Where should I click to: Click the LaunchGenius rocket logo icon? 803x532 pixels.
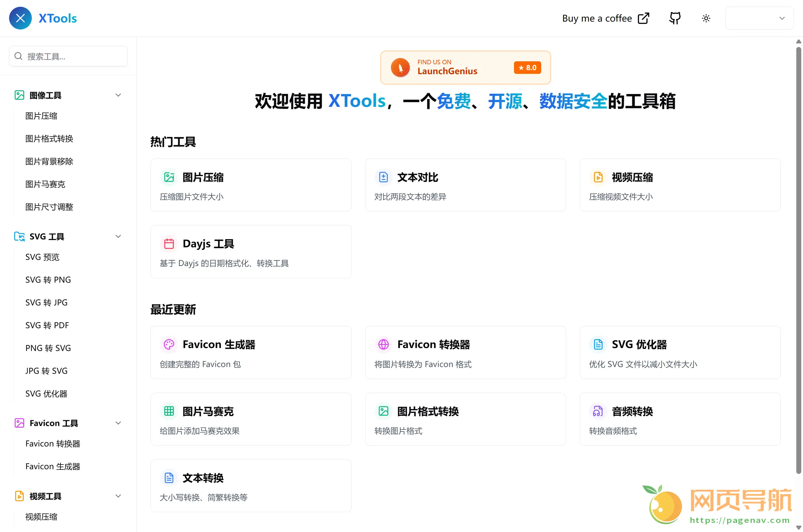pyautogui.click(x=400, y=67)
